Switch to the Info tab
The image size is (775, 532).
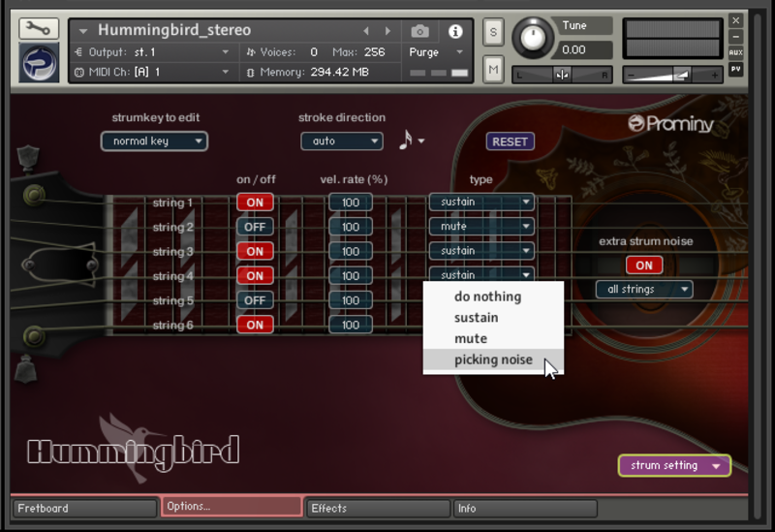[x=525, y=509]
